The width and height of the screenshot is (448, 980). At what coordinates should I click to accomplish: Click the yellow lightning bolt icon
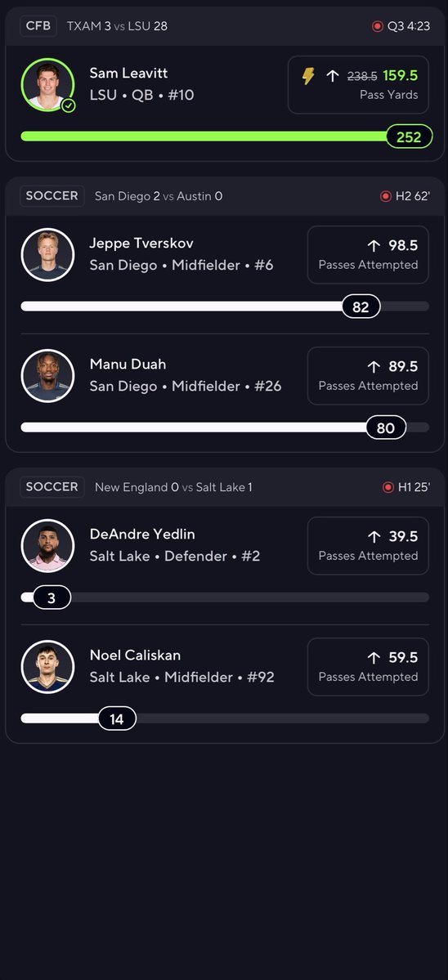coord(308,76)
